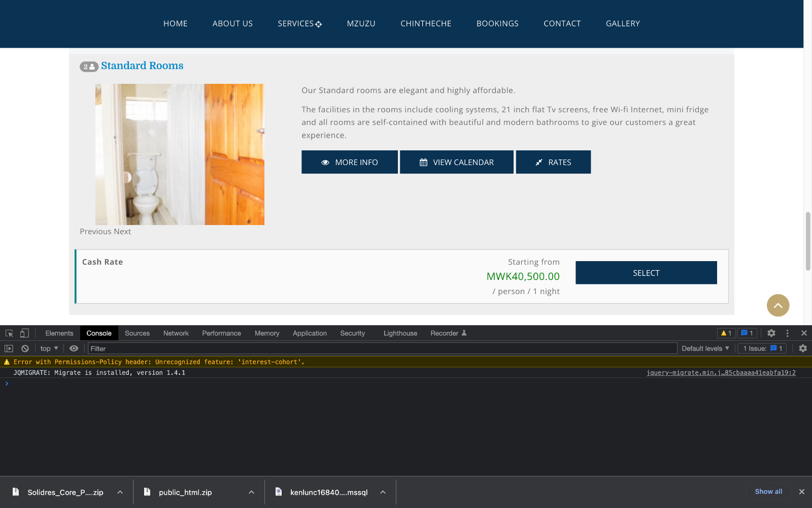
Task: Click the yellow warning count badge
Action: tap(726, 333)
